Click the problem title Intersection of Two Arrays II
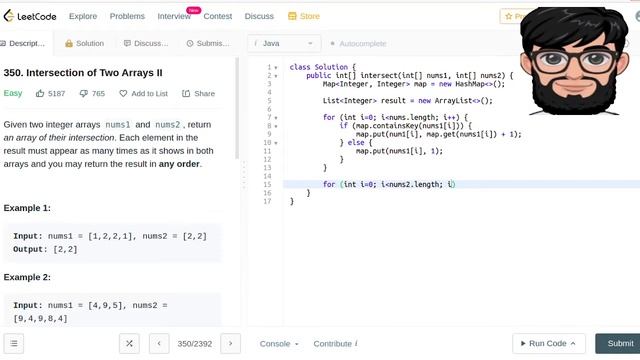This screenshot has height=360, width=640. click(x=83, y=73)
